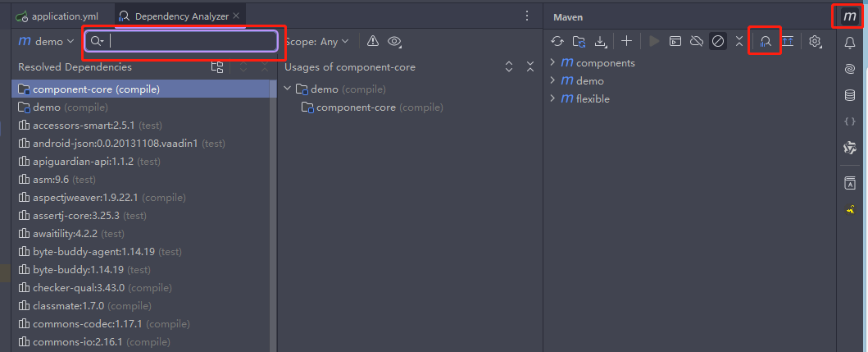Click the add Maven project plus icon
The image size is (868, 352).
click(x=626, y=41)
